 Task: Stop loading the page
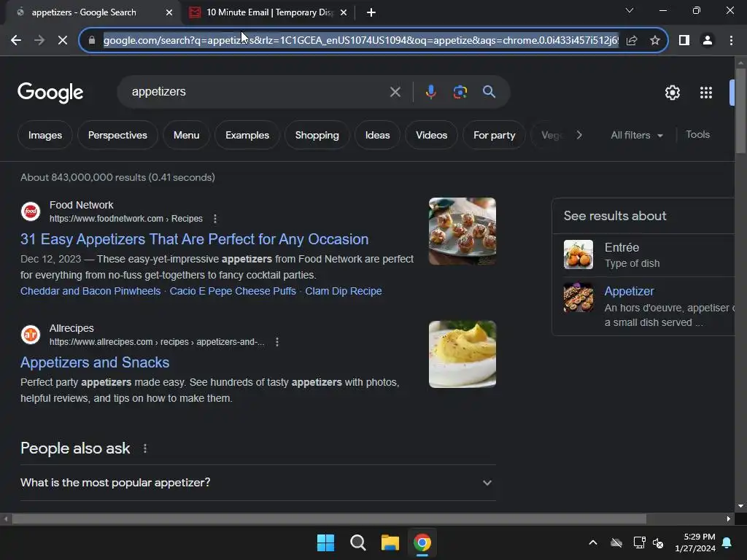point(63,41)
